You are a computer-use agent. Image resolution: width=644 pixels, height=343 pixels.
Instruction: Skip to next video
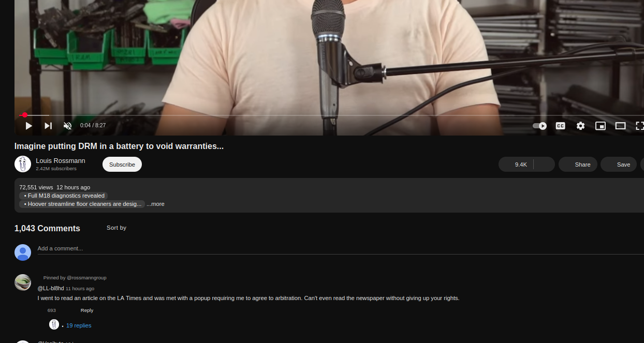coord(48,126)
